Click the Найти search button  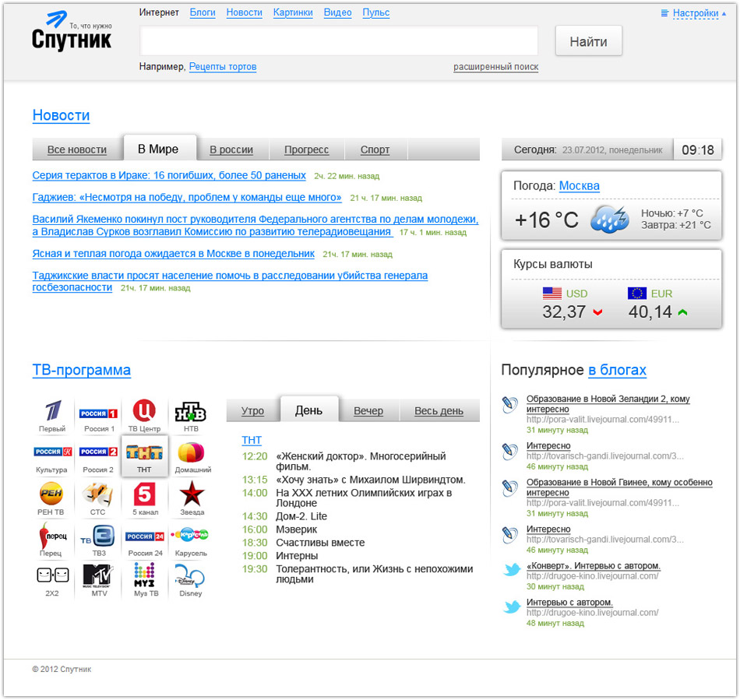coord(589,41)
